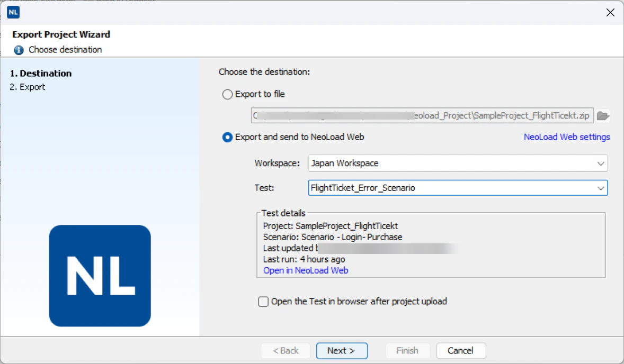
Task: Click the Cancel button
Action: tap(461, 351)
